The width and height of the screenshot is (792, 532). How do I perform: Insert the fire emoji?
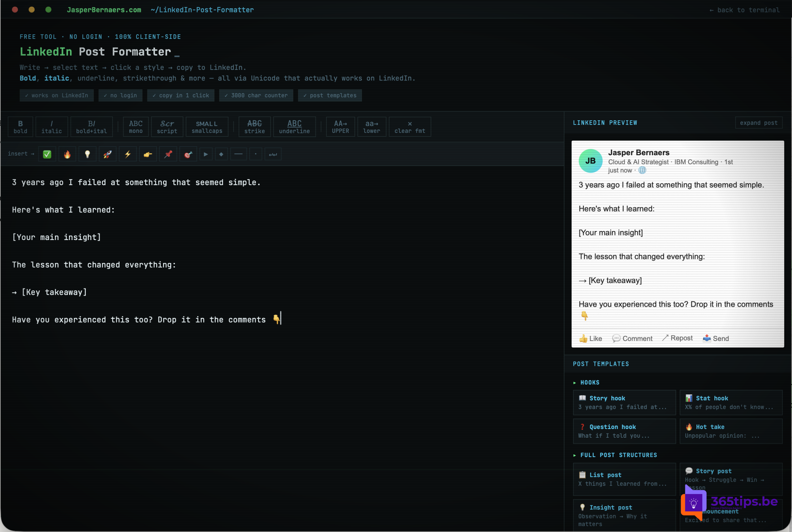pyautogui.click(x=67, y=154)
